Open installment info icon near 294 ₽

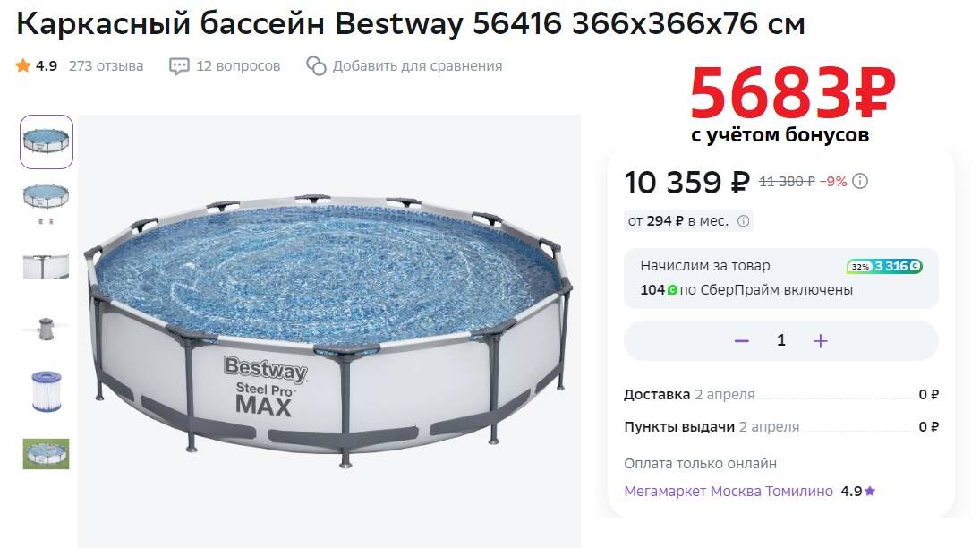[x=744, y=221]
